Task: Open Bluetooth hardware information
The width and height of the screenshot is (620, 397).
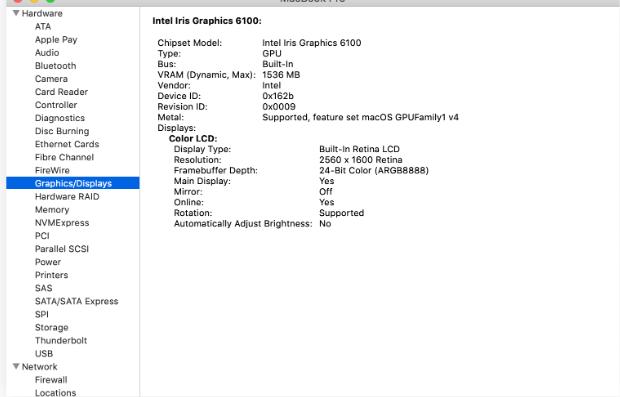Action: point(55,66)
